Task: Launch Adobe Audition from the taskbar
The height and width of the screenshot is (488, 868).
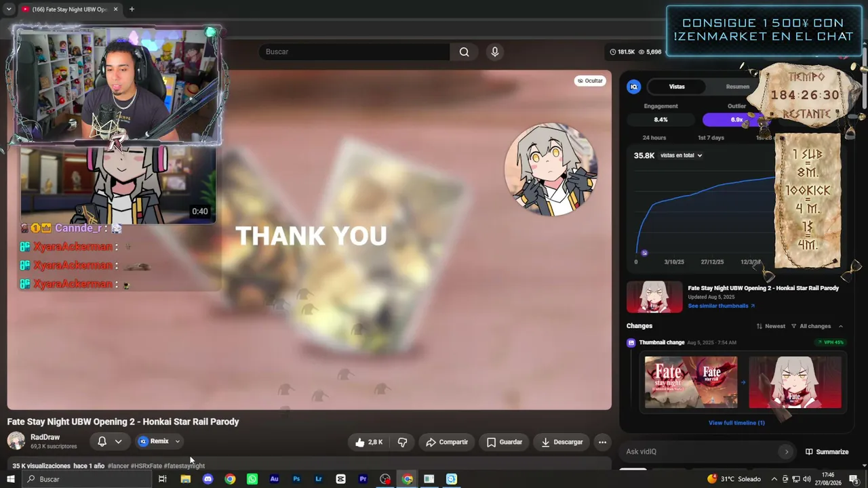Action: (274, 479)
